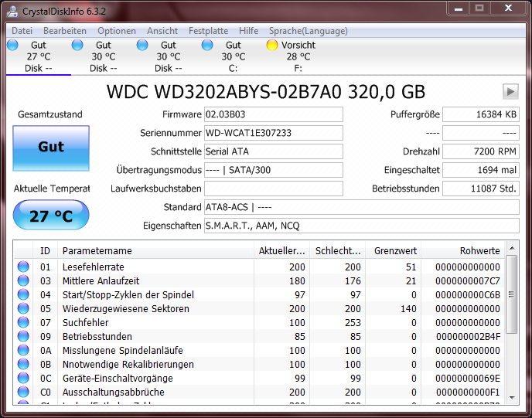Screen dimensions: 532x418
Task: Select the first disk tab at 27 °C
Action: pos(39,56)
